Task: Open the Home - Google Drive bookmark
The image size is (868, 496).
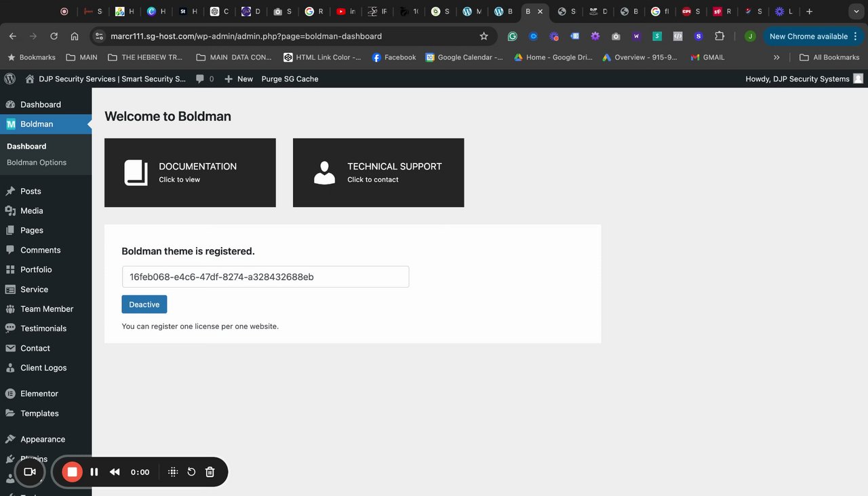Action: pos(553,58)
